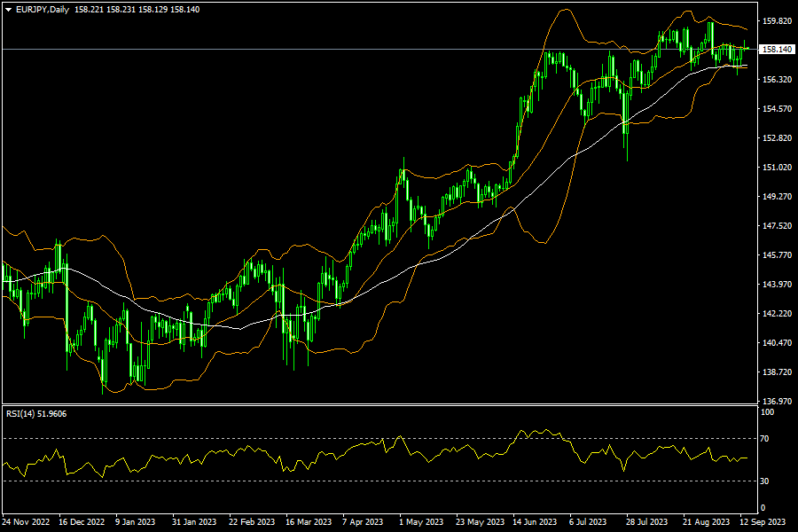Click the 151.020 price axis label

pyautogui.click(x=778, y=167)
